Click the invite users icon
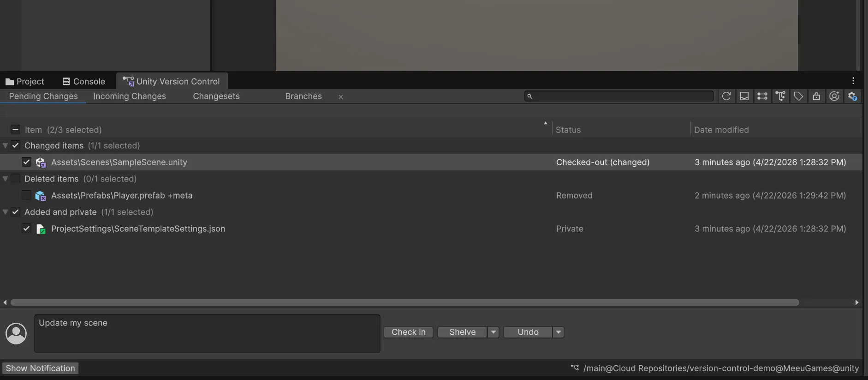868x380 pixels. point(834,96)
